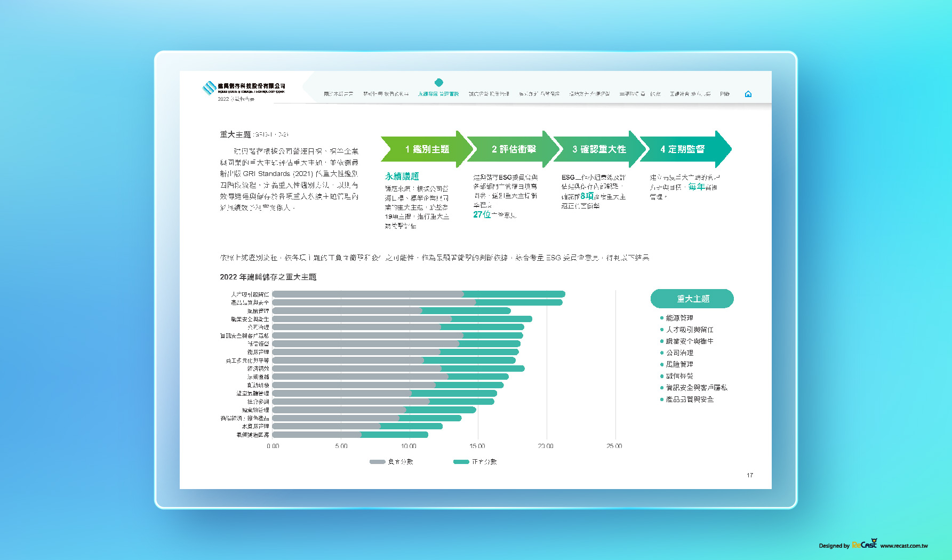Select 資訊安全與客戶隱私 in the 重大主題 list

pos(697,388)
